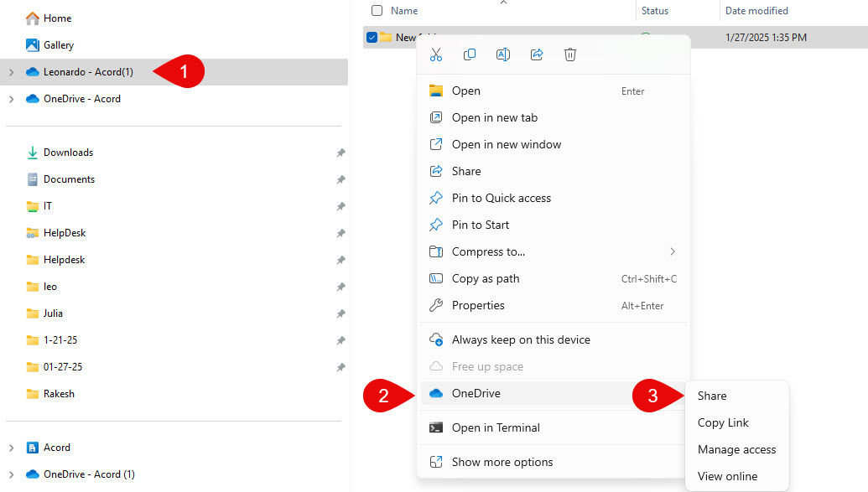Click the Share icon in the mini toolbar
868x492 pixels.
pos(537,54)
